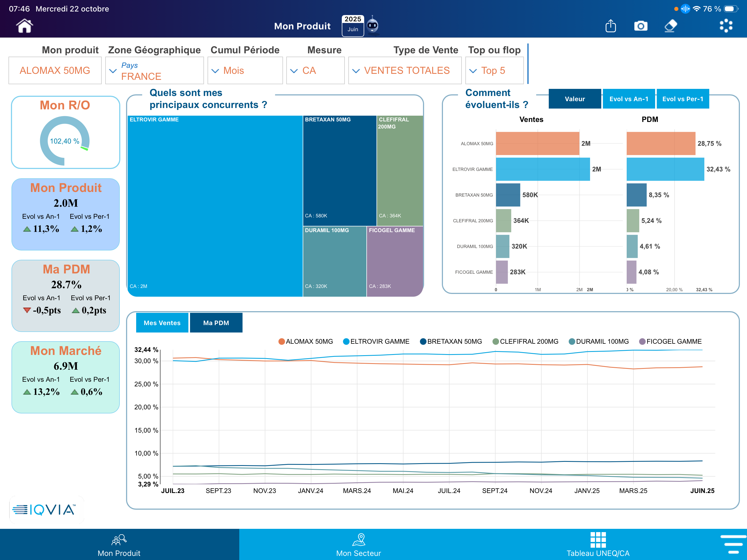Tap the Mon Produit 2.0M card
747x560 pixels.
[66, 214]
